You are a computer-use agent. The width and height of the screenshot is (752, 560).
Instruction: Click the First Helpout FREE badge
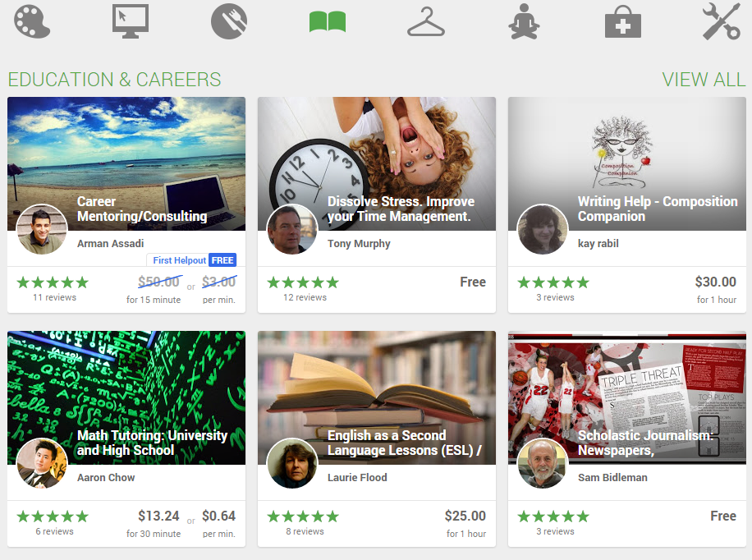(191, 259)
